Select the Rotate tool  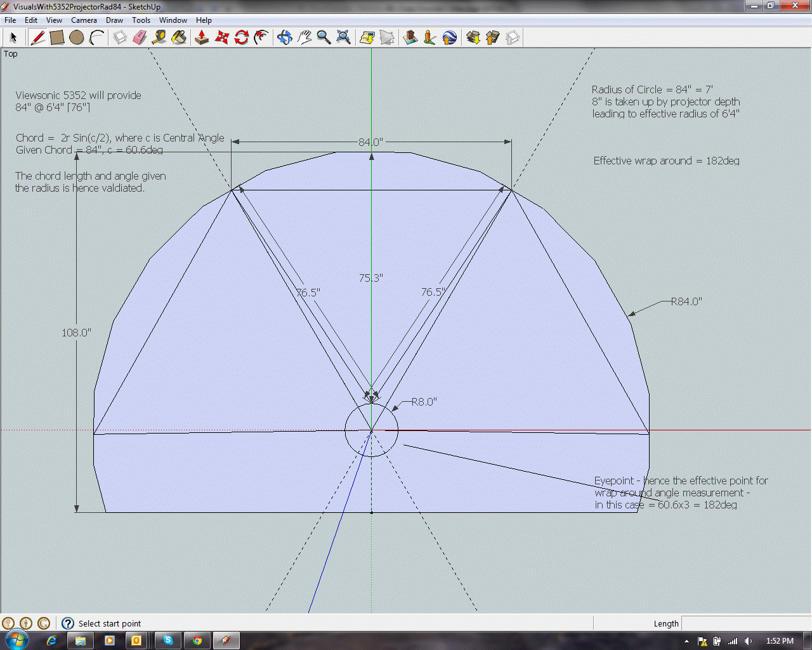pyautogui.click(x=241, y=38)
